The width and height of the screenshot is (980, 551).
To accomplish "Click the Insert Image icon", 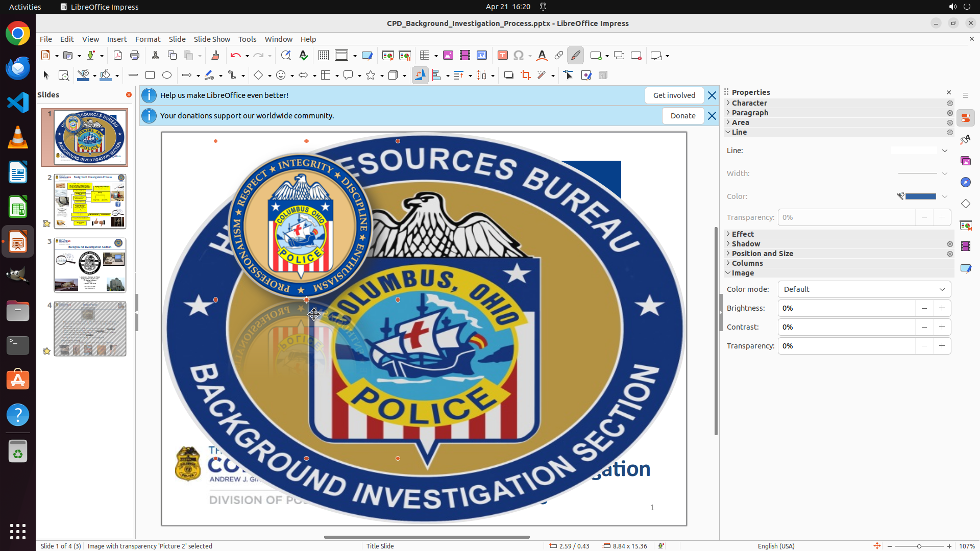I will pos(448,56).
